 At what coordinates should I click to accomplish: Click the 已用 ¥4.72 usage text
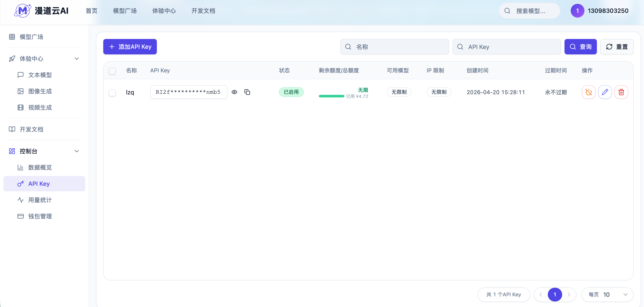(357, 96)
